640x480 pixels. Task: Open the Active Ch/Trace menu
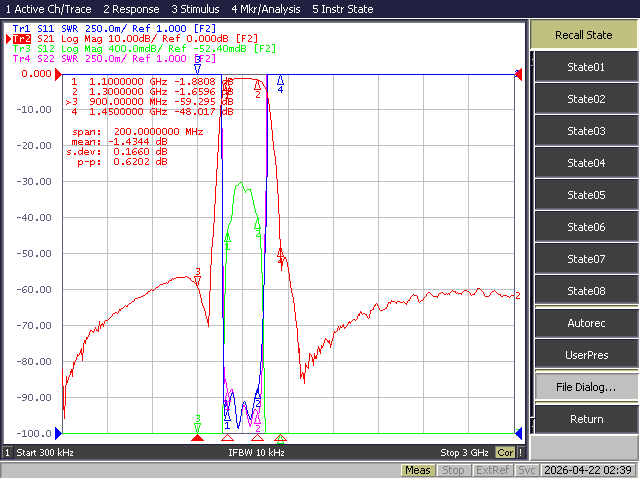tap(48, 9)
